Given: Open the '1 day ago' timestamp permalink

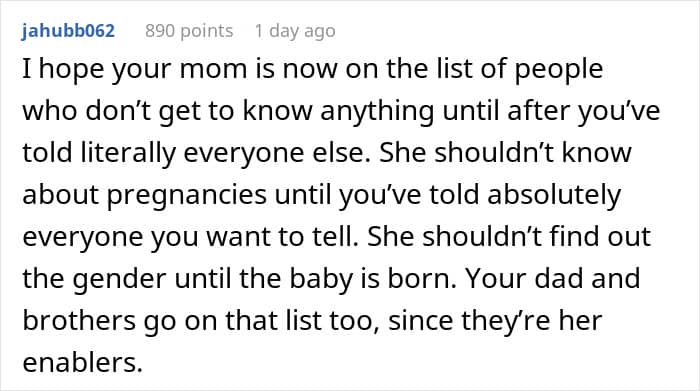Looking at the screenshot, I should coord(295,31).
